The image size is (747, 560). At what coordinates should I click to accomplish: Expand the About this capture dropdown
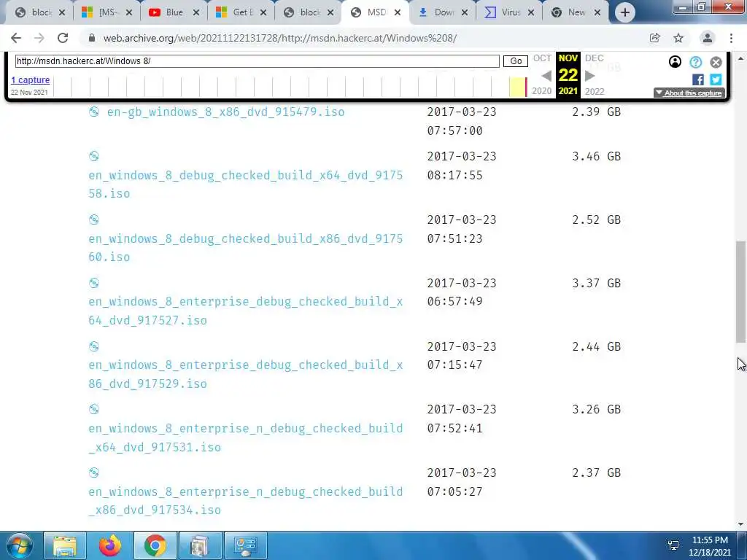click(x=689, y=93)
